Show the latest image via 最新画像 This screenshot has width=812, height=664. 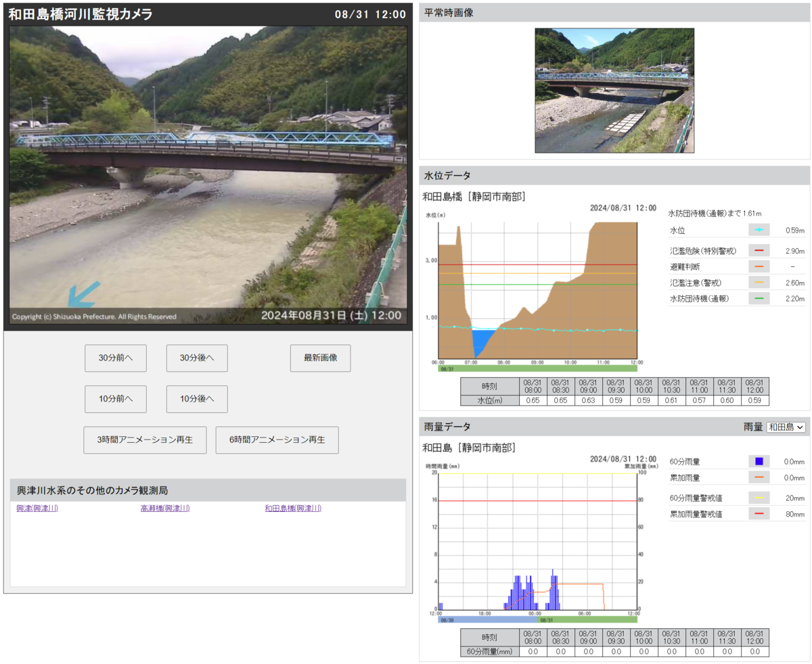coord(320,358)
